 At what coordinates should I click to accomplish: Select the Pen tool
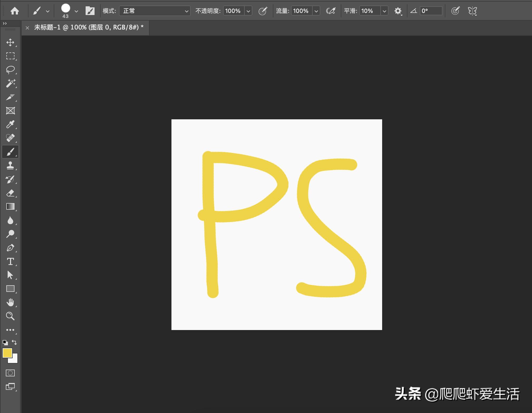(x=10, y=248)
